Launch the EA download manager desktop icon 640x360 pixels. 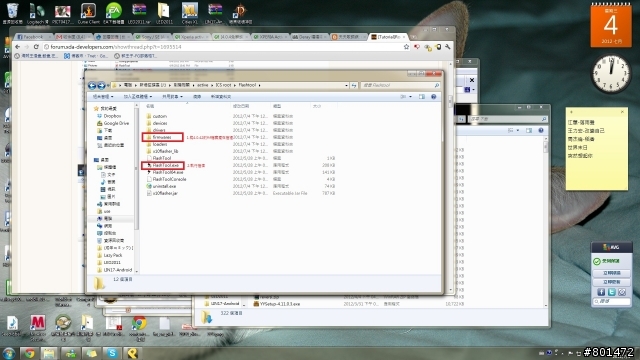pyautogui.click(x=114, y=12)
